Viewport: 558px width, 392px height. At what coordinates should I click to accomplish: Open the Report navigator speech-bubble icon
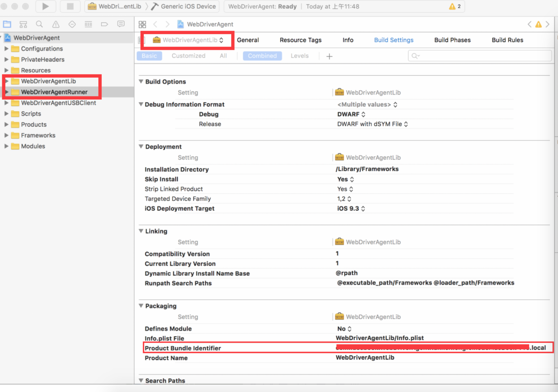click(121, 24)
